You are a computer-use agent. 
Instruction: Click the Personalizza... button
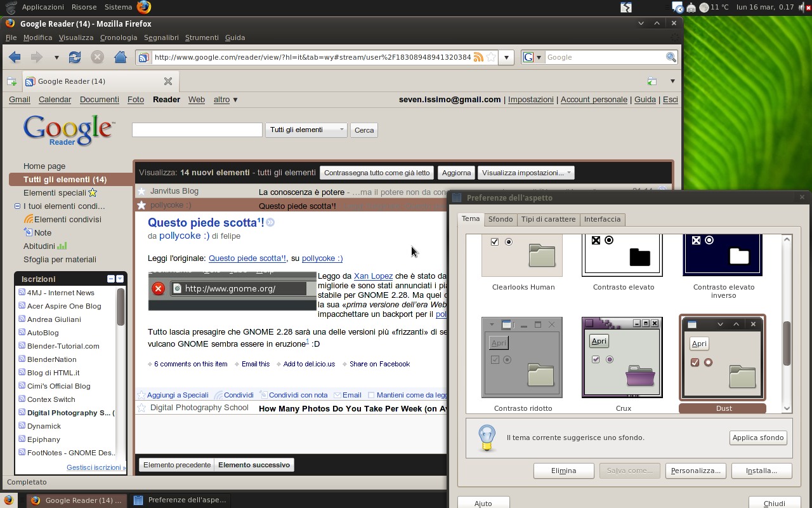695,471
